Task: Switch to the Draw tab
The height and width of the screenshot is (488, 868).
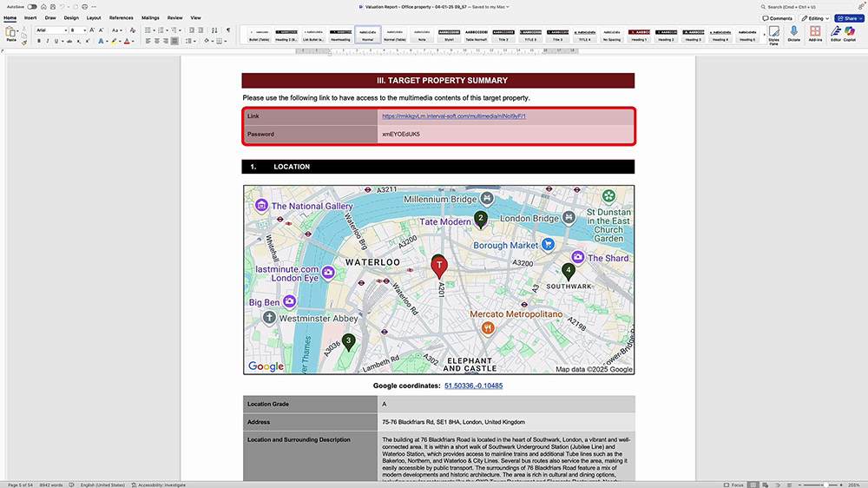Action: point(50,17)
